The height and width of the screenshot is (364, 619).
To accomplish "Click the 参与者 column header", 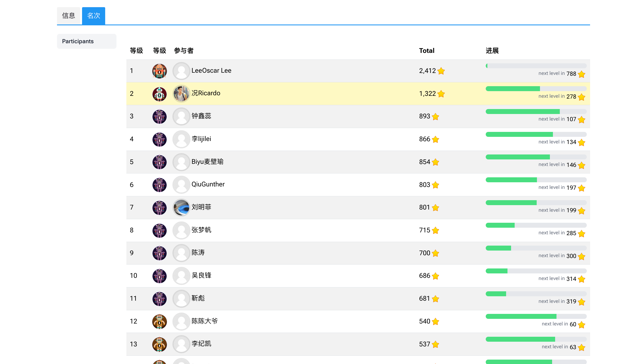I will [x=184, y=51].
